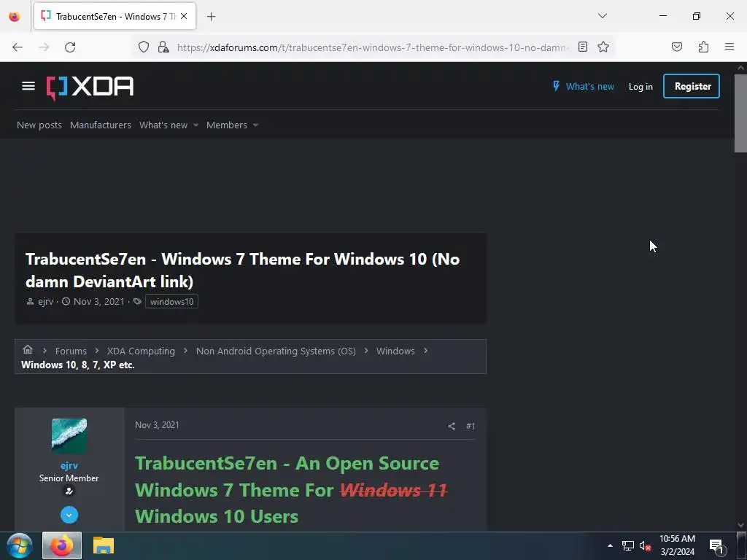Close the TrabucentSe7en tab
Viewport: 747px width, 560px height.
pos(184,16)
